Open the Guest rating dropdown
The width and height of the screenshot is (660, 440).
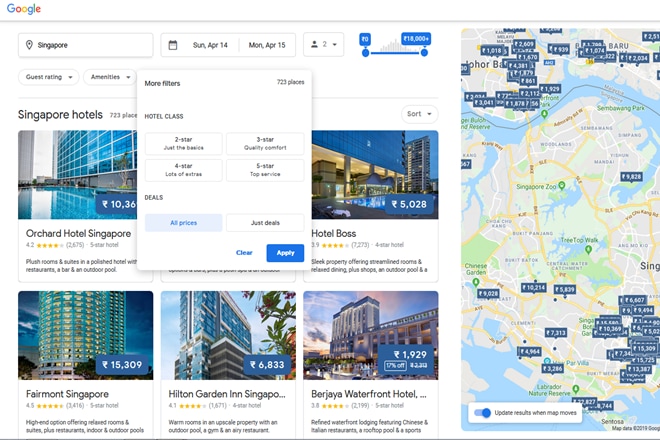pos(49,77)
